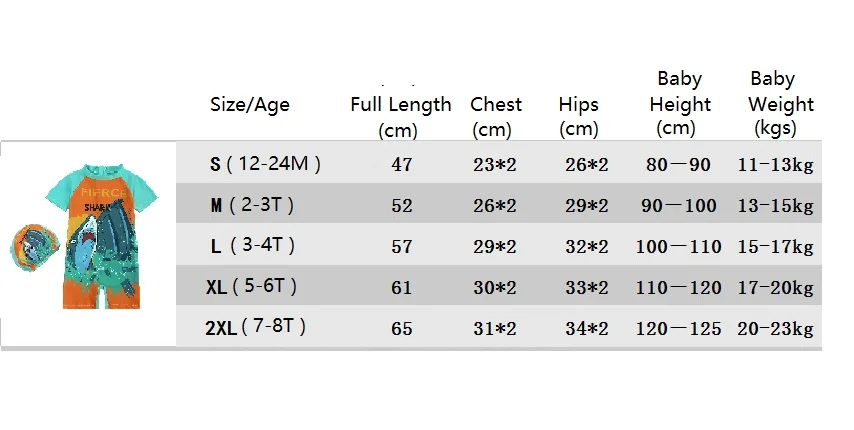Select the hips value 32*2

pyautogui.click(x=586, y=247)
